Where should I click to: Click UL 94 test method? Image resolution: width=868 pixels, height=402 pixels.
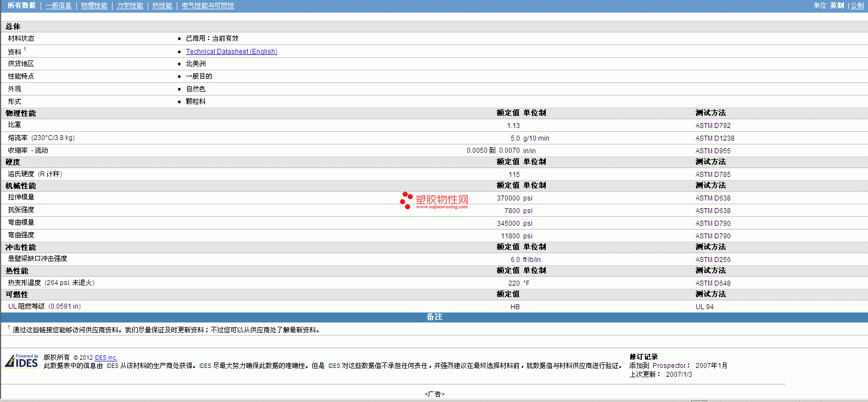point(704,307)
